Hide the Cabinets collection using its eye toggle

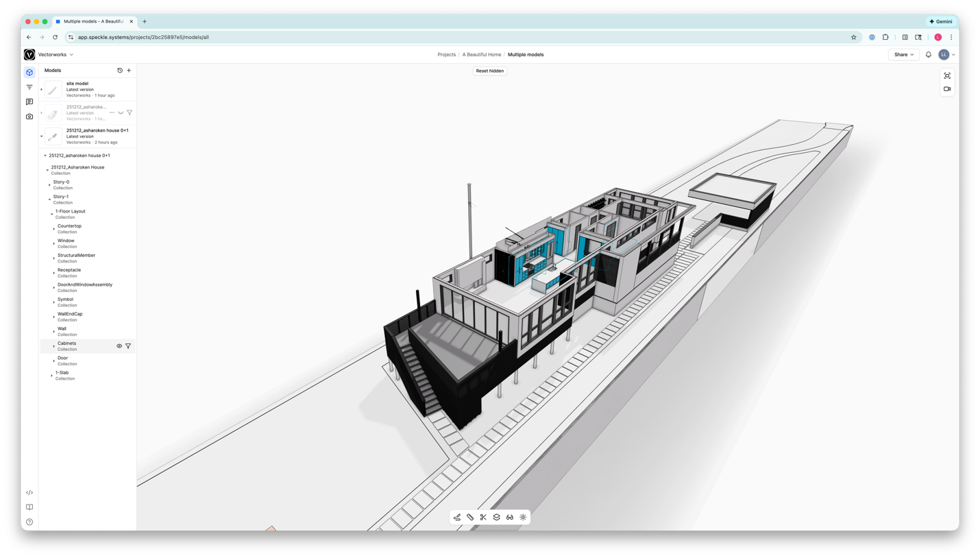119,345
